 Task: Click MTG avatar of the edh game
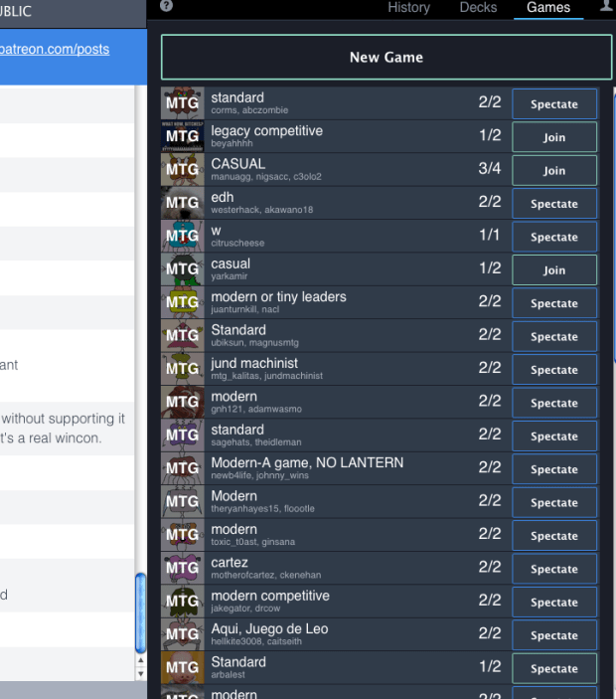(x=183, y=203)
